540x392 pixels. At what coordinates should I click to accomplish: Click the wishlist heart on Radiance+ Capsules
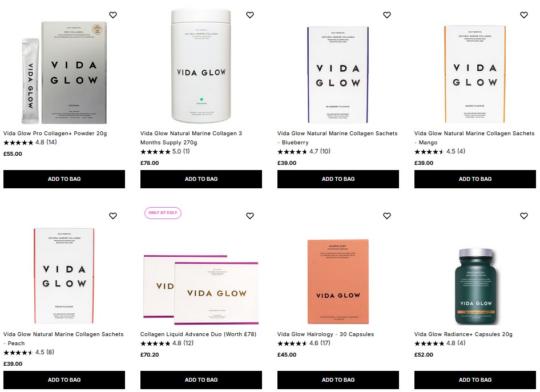(x=524, y=216)
